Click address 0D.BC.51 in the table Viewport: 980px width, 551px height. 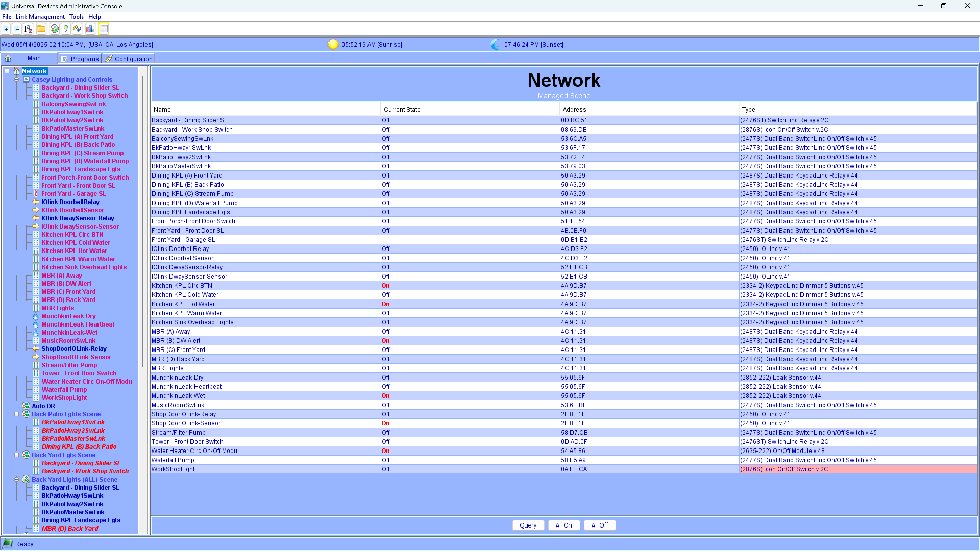pos(574,120)
